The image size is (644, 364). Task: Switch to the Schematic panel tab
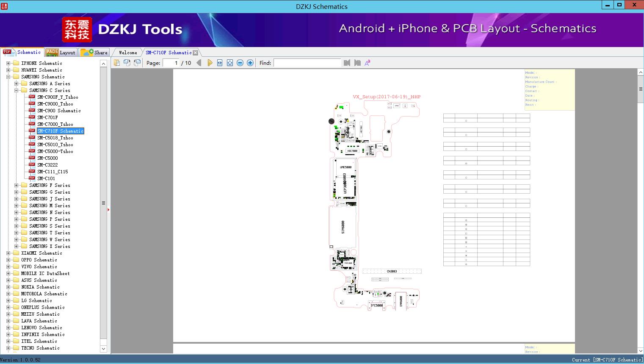tap(22, 52)
